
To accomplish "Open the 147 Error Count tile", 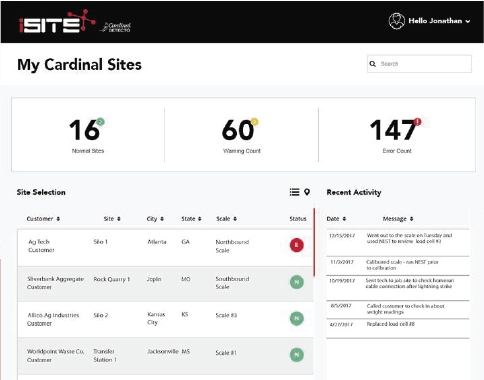I will (397, 135).
